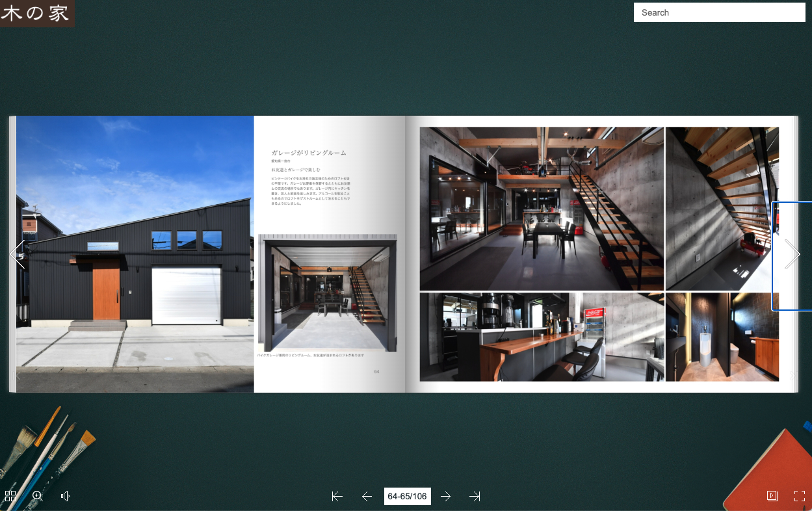Image resolution: width=812 pixels, height=511 pixels.
Task: Go to previous page in toolbar
Action: pos(367,497)
